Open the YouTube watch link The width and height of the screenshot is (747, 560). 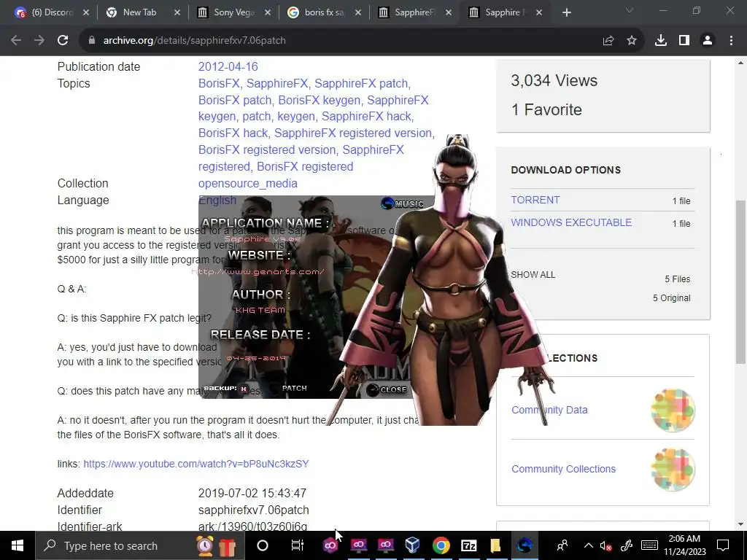(x=196, y=464)
